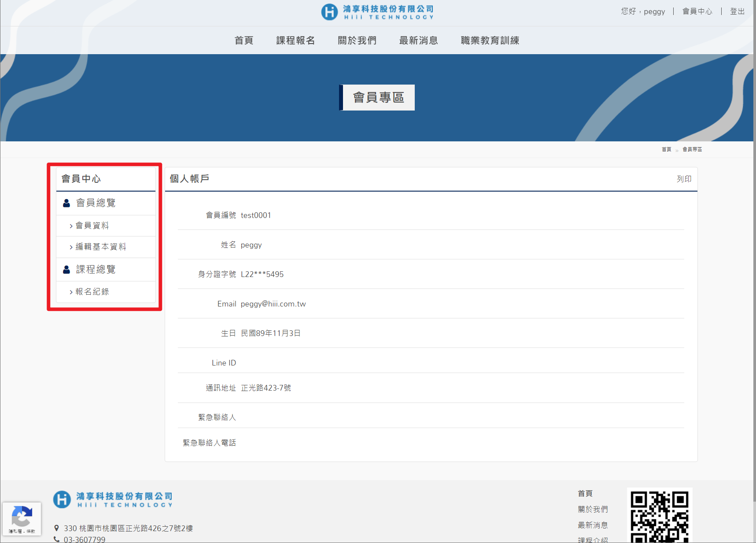Click the reCAPTCHA badge icon
The height and width of the screenshot is (543, 756).
pyautogui.click(x=22, y=516)
